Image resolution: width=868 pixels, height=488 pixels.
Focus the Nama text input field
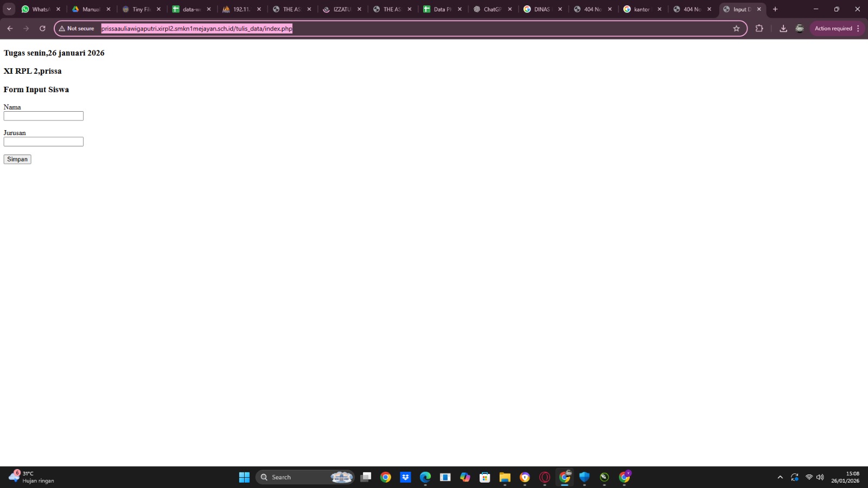(43, 116)
